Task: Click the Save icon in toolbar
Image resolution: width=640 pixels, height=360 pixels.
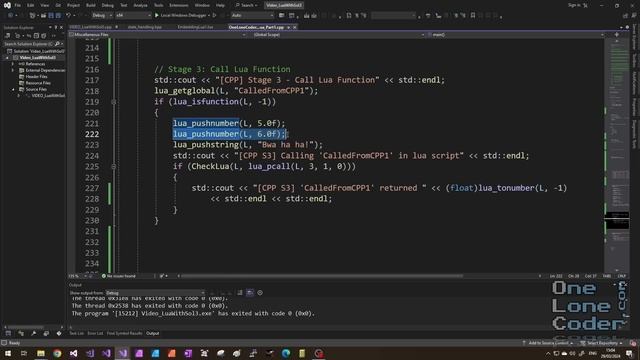Action: (x=51, y=16)
